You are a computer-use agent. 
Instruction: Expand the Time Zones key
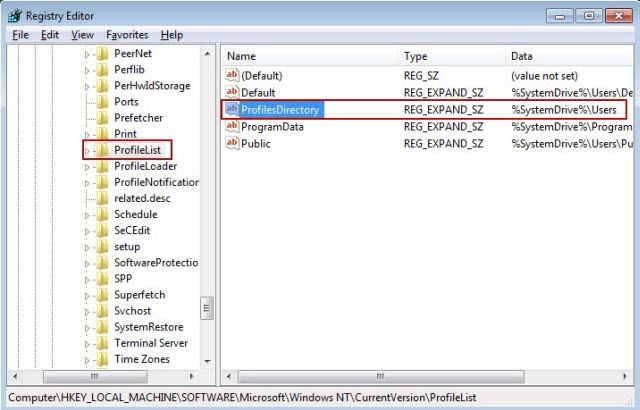(87, 360)
